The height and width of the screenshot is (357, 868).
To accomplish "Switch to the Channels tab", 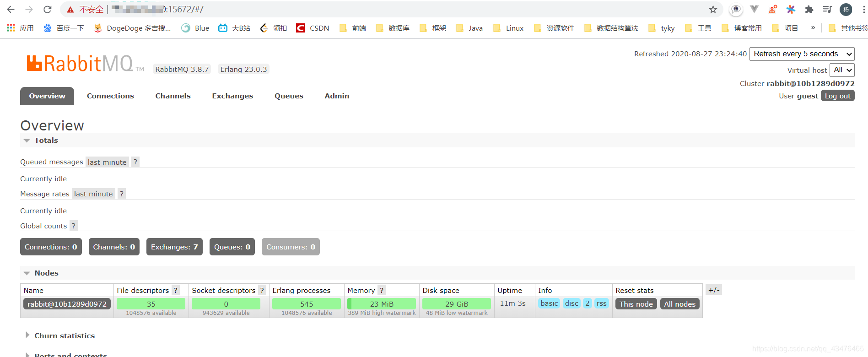I will pos(173,96).
